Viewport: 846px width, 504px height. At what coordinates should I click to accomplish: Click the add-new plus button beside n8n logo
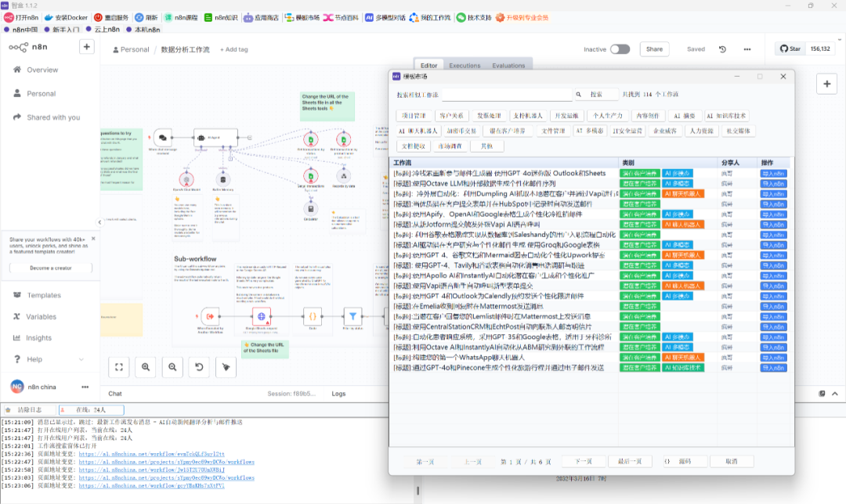(x=86, y=47)
